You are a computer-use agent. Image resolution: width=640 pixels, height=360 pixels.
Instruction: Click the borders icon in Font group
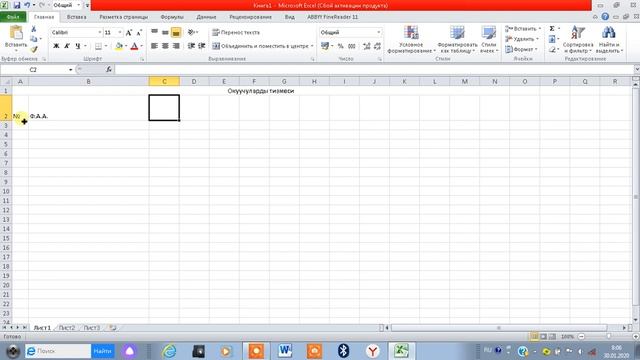click(x=98, y=46)
